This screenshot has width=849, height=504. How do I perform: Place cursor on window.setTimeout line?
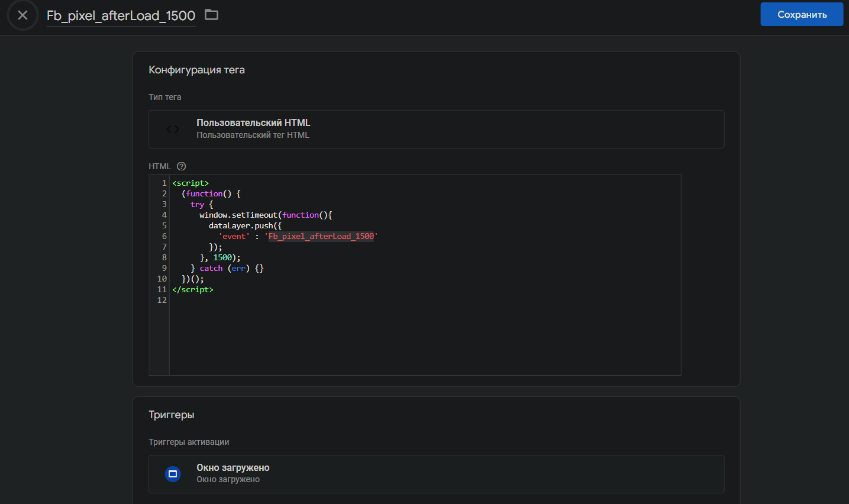266,215
